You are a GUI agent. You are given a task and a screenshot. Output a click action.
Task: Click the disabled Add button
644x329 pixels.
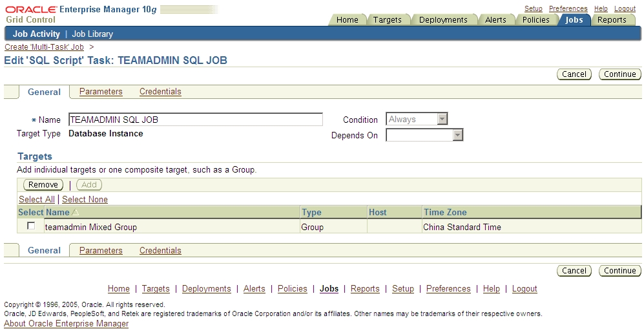coord(89,185)
